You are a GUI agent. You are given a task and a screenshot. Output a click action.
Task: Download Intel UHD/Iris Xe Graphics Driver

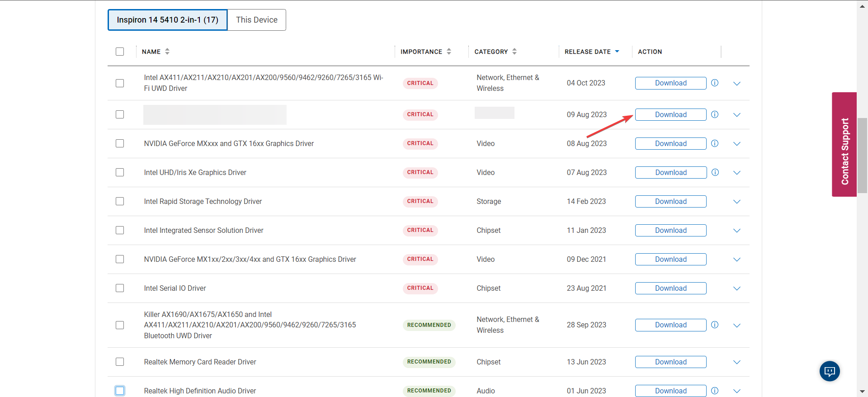pos(671,173)
